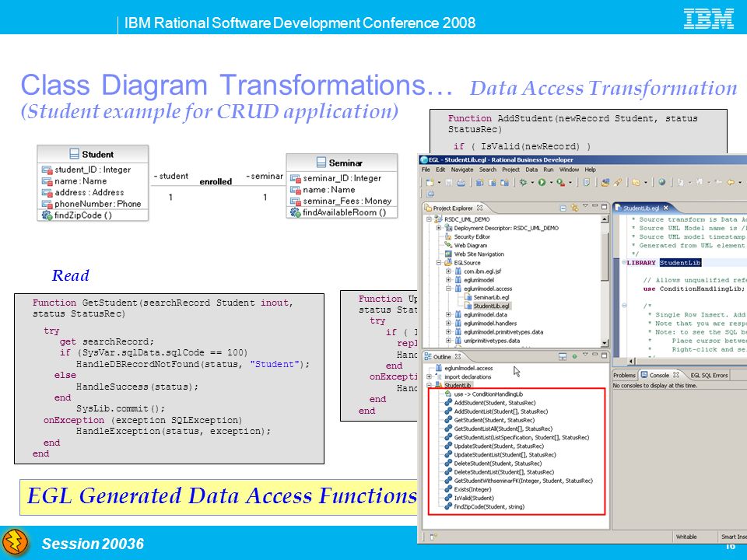Select findZipCode(Student, string) in Outline

click(x=489, y=506)
